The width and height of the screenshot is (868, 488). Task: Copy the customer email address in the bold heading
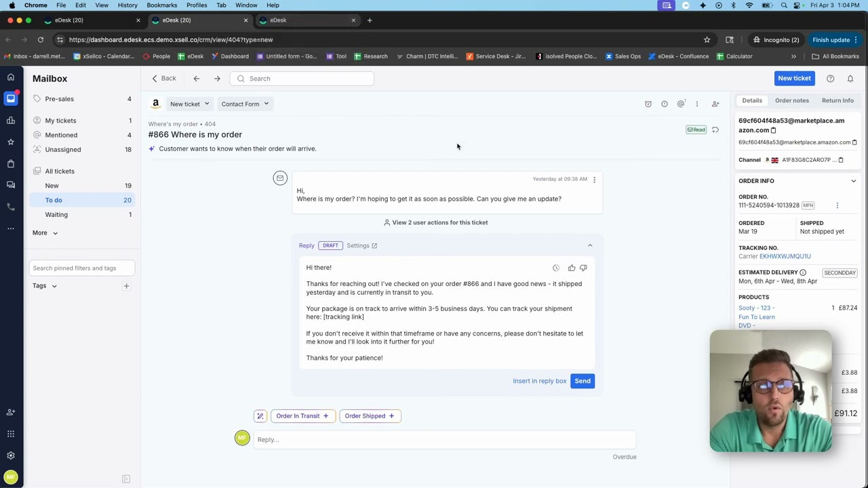click(773, 130)
